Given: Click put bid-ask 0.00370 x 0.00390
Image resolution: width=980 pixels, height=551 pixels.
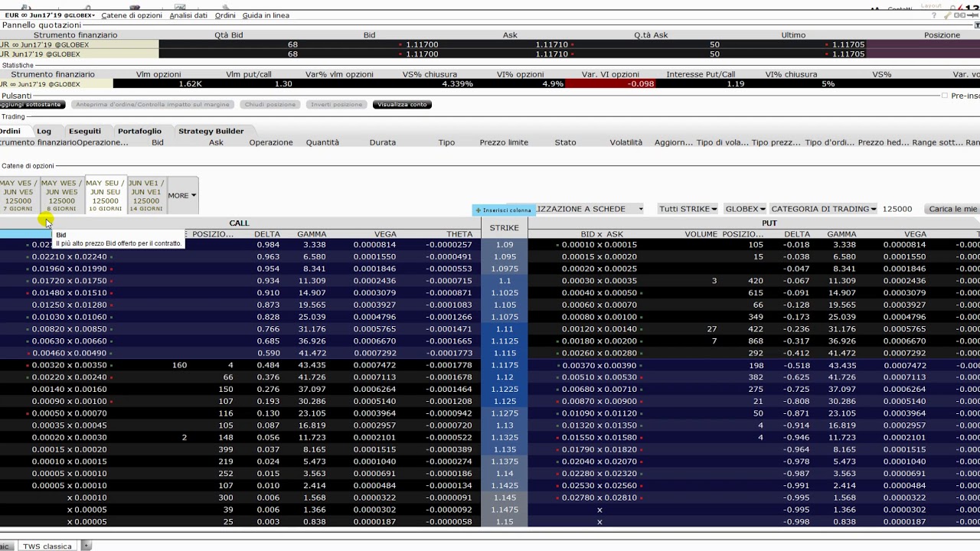Looking at the screenshot, I should click(x=599, y=365).
